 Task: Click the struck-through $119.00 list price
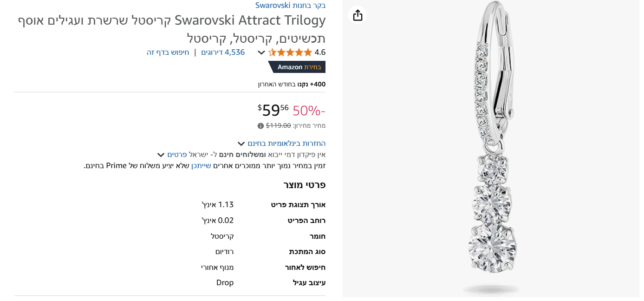[278, 125]
